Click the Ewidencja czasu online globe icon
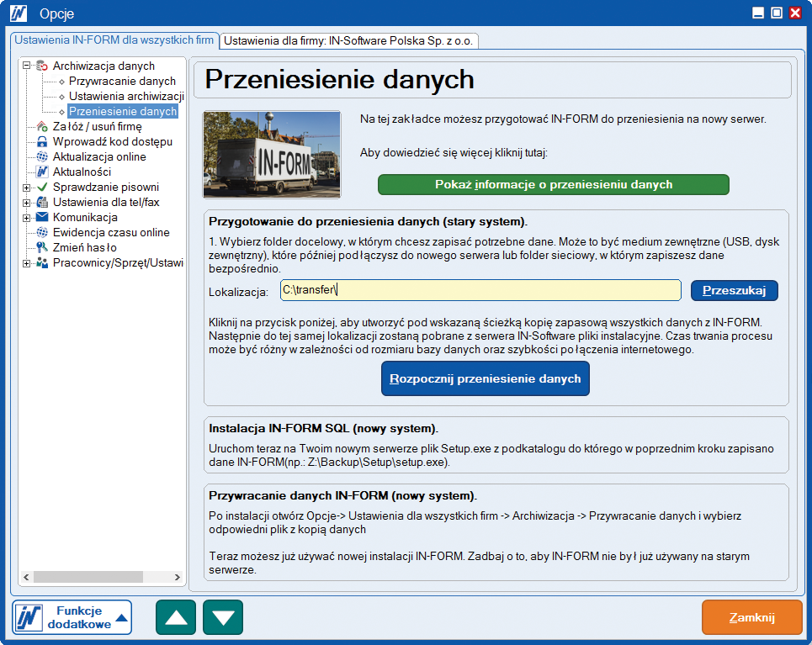This screenshot has height=645, width=812. (42, 232)
